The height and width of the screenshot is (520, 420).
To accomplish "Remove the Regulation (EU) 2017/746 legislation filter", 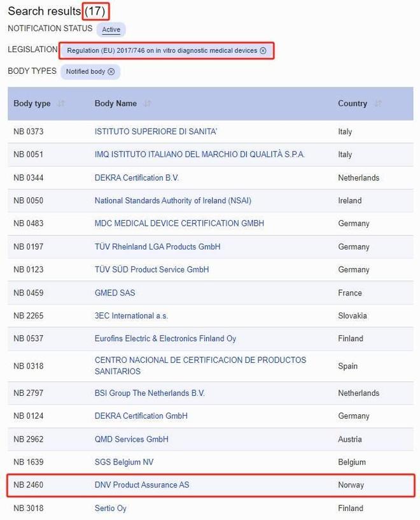I will (263, 50).
